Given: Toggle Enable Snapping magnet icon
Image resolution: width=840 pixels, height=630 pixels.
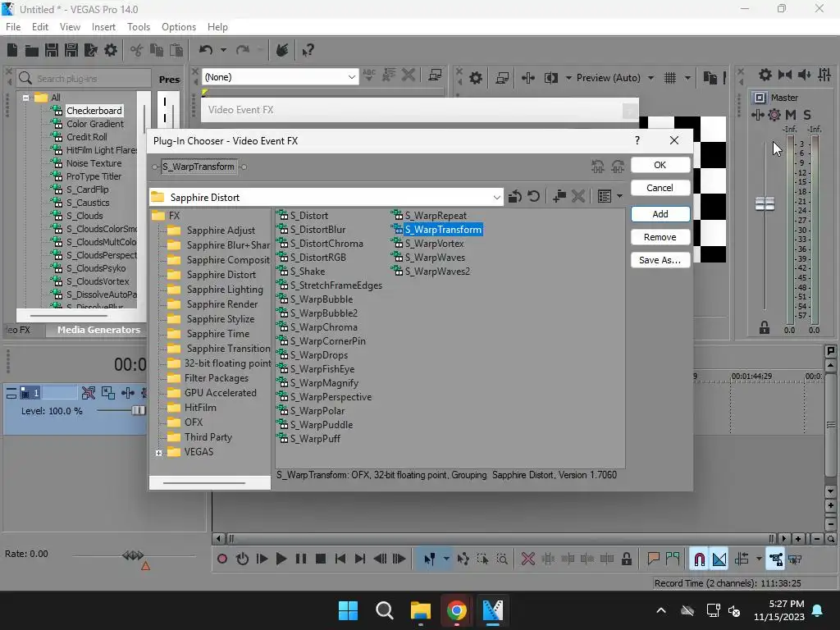Looking at the screenshot, I should click(x=699, y=559).
